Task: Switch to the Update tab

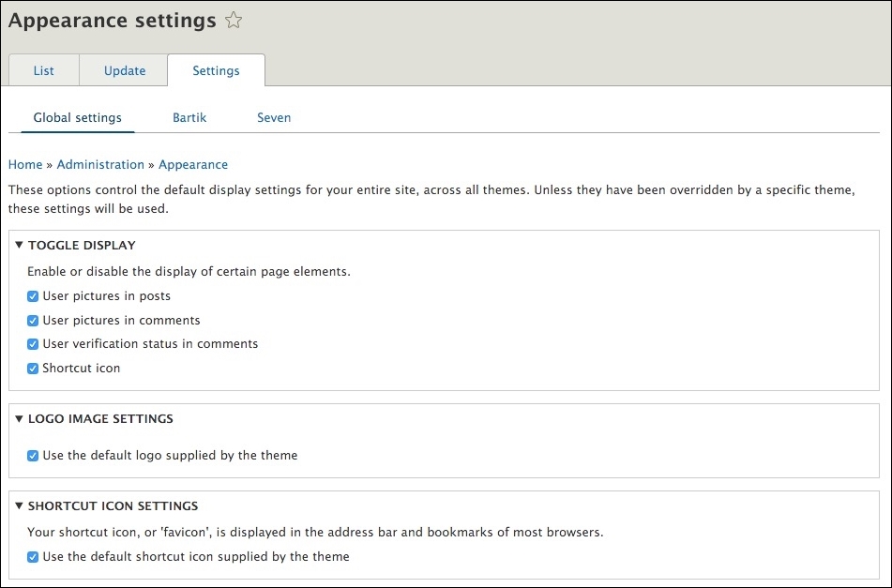Action: pos(125,70)
